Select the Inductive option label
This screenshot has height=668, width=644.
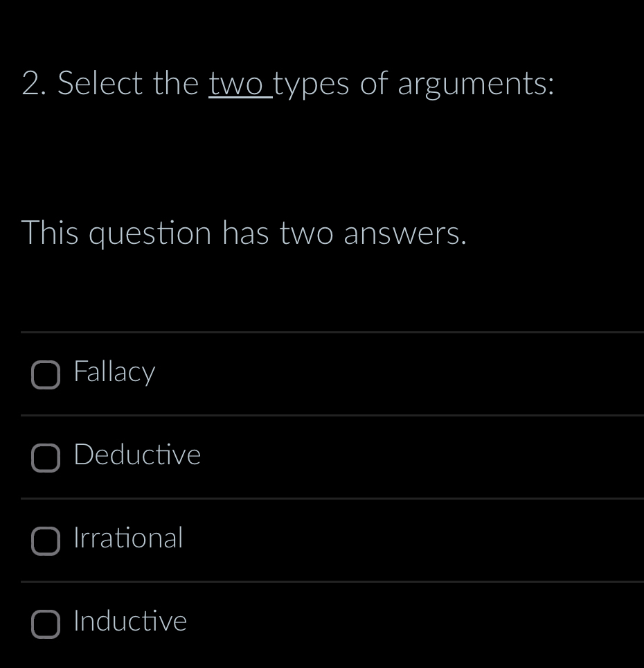130,622
